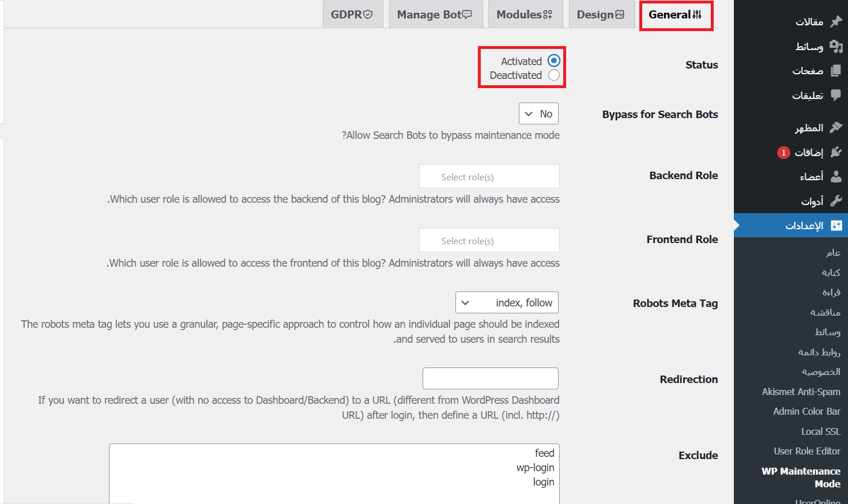This screenshot has height=504, width=848.
Task: Click the wrench icon beside أدوات
Action: tap(836, 201)
